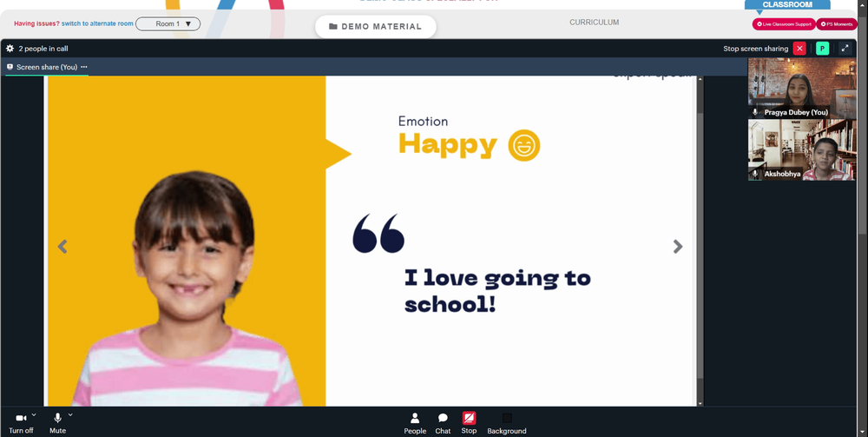
Task: Mute the microphone
Action: point(57,423)
